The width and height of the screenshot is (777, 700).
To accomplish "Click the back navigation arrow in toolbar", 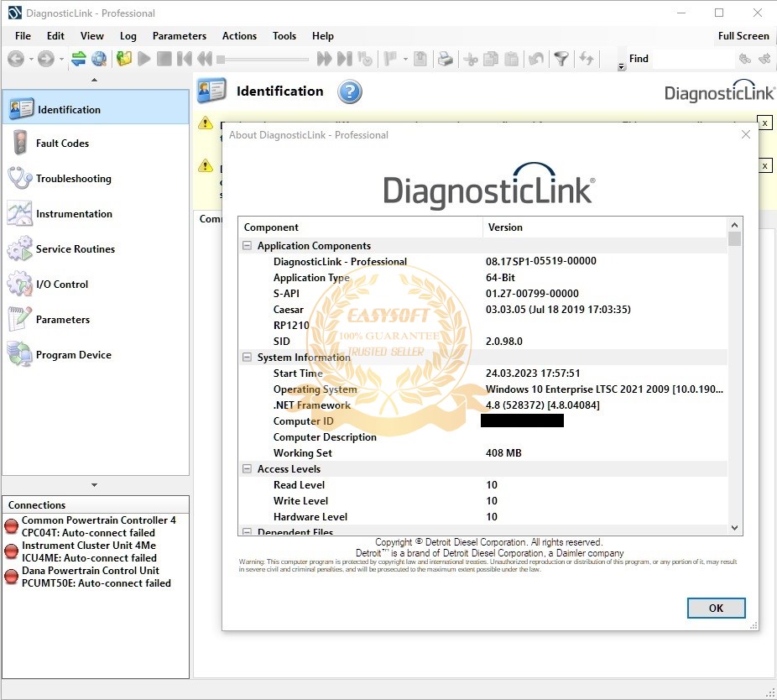I will (16, 59).
